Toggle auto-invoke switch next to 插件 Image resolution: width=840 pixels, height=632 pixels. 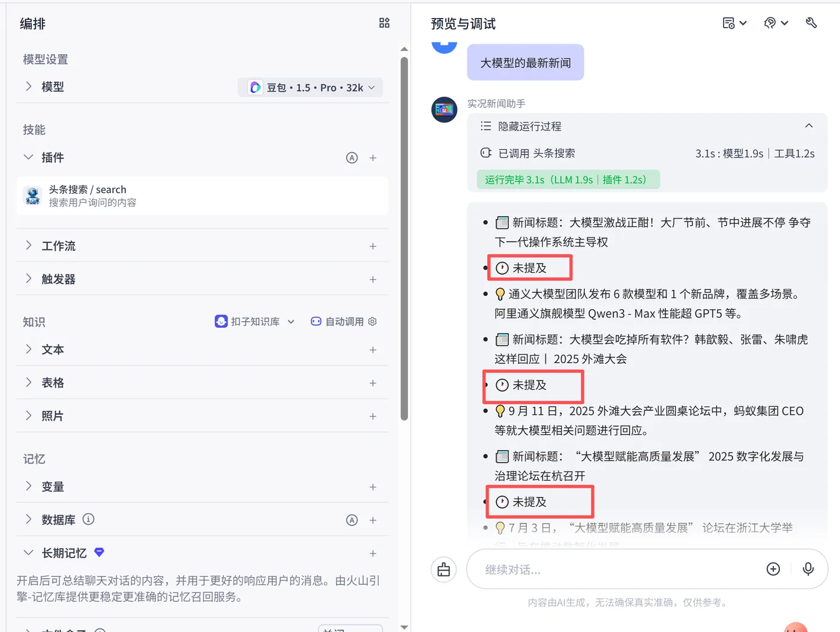[x=352, y=157]
